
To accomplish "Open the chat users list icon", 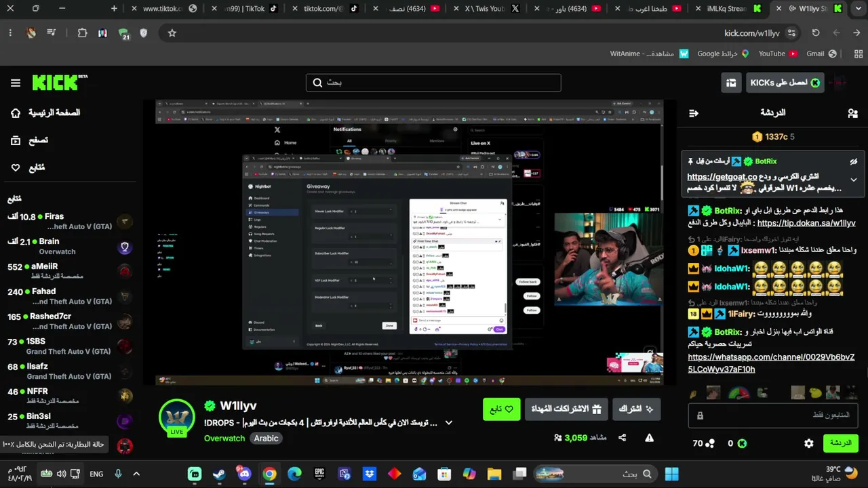I will [853, 113].
